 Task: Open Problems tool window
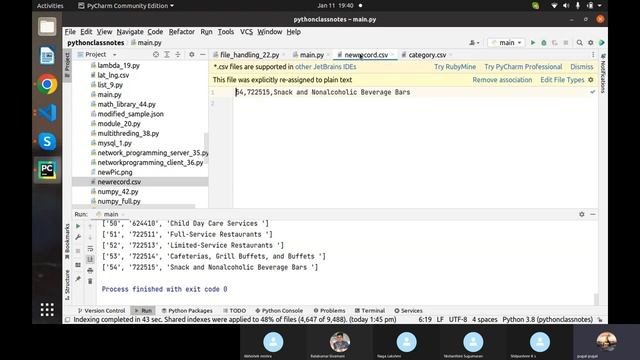coord(329,311)
